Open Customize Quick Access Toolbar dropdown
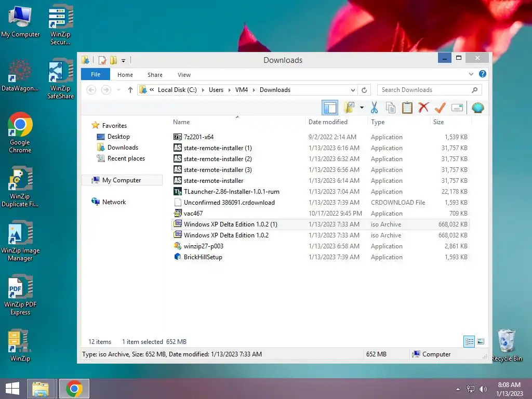532x399 pixels. (x=123, y=61)
